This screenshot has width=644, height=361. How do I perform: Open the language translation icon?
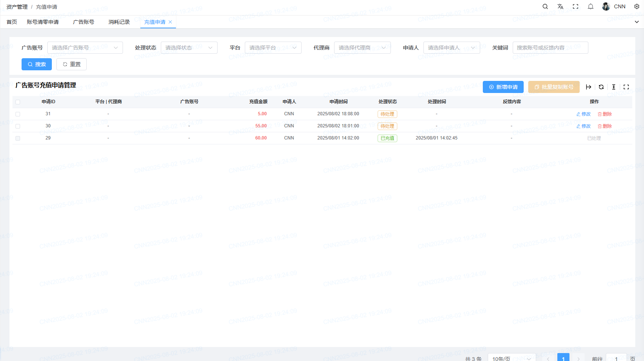[x=560, y=6]
